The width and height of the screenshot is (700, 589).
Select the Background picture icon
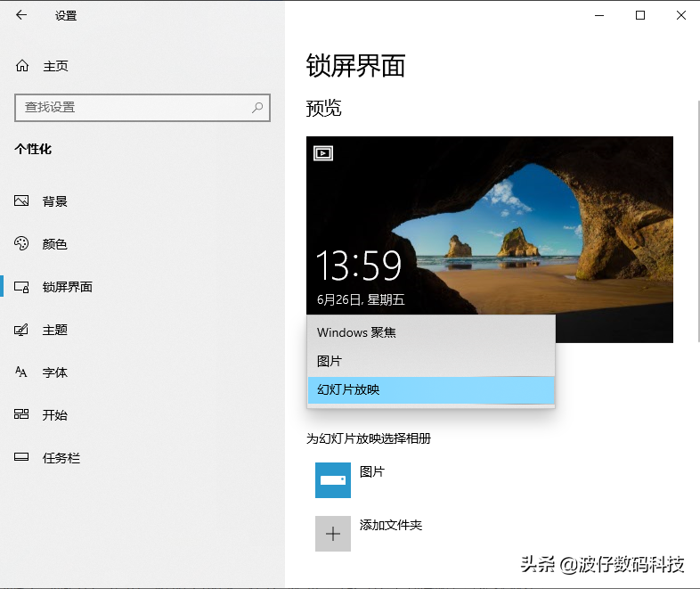21,201
